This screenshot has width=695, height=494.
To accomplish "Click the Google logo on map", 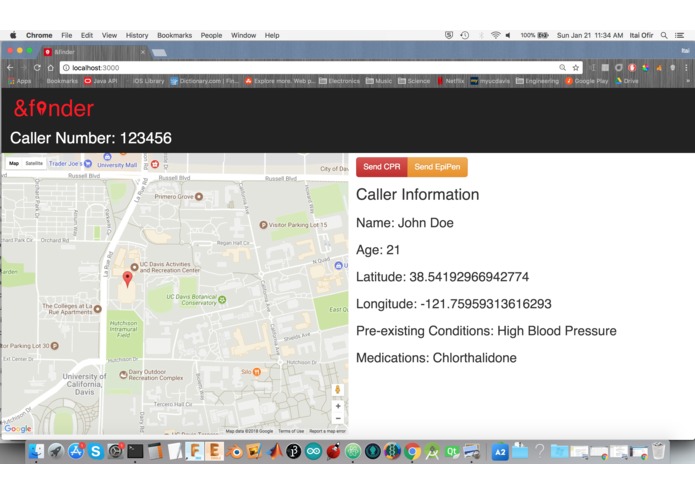I will [x=18, y=428].
